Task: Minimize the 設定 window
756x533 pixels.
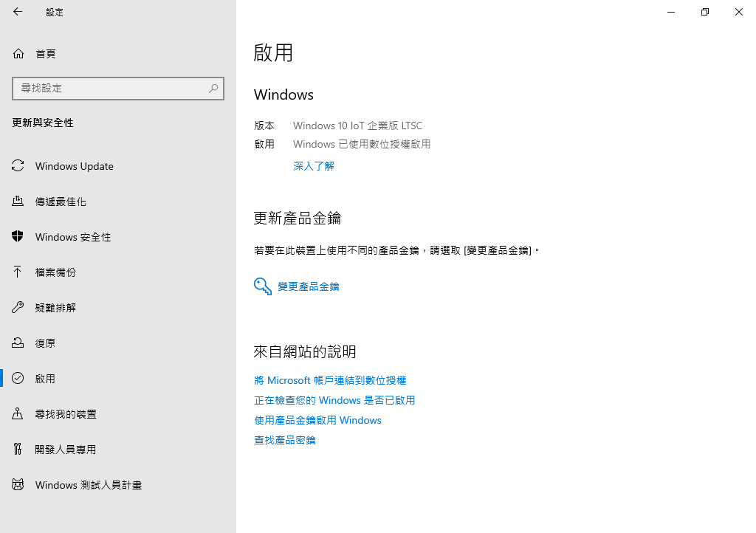Action: [671, 12]
